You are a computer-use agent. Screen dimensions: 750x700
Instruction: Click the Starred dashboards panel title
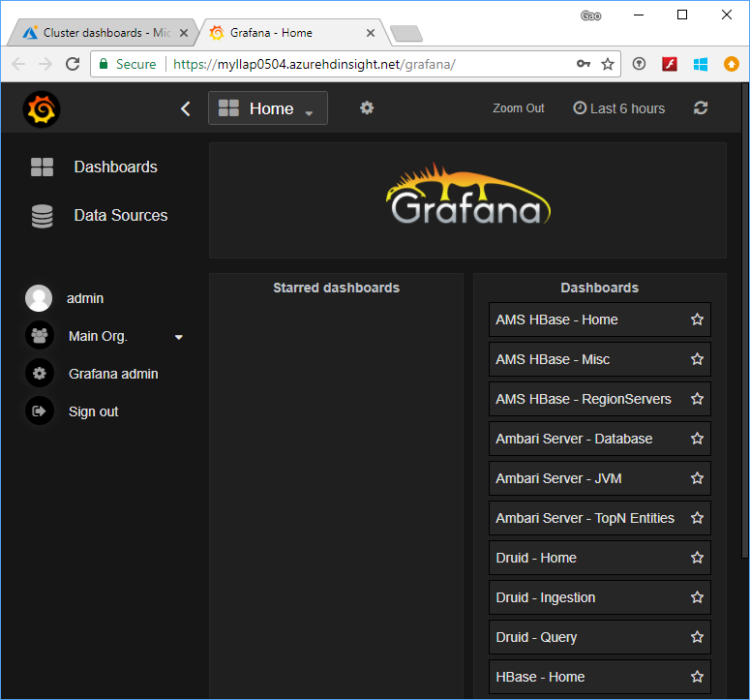pos(336,288)
